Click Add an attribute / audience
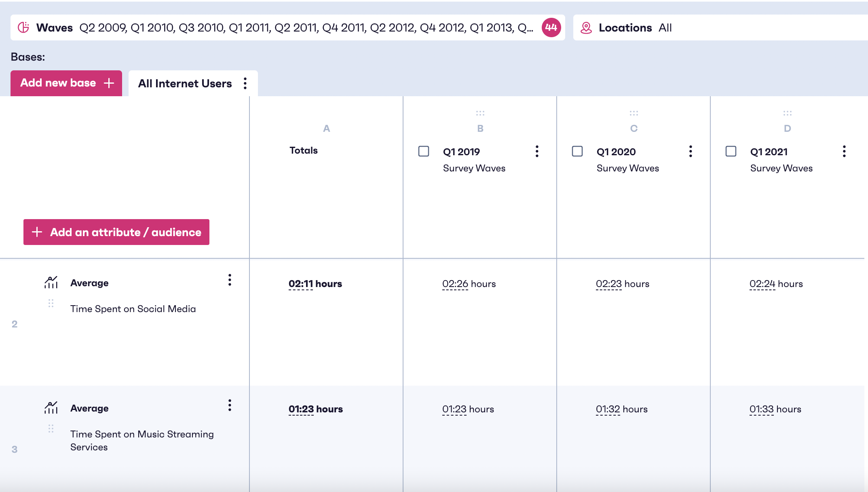 coord(116,232)
